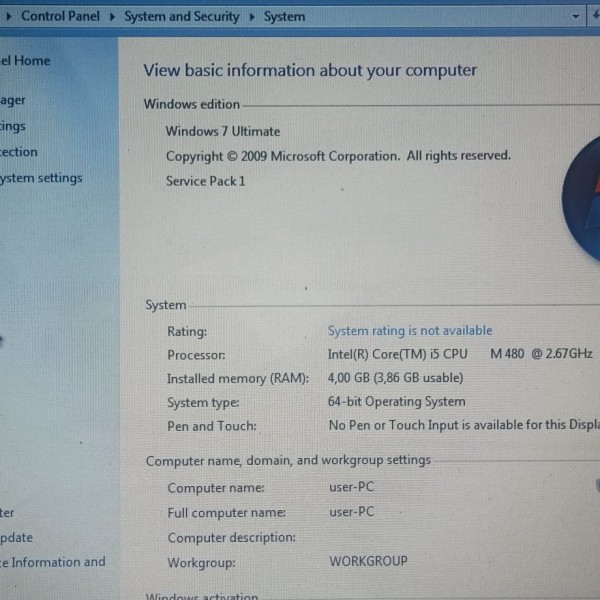Image resolution: width=600 pixels, height=600 pixels.
Task: Click the Windows logo image
Action: (x=581, y=199)
